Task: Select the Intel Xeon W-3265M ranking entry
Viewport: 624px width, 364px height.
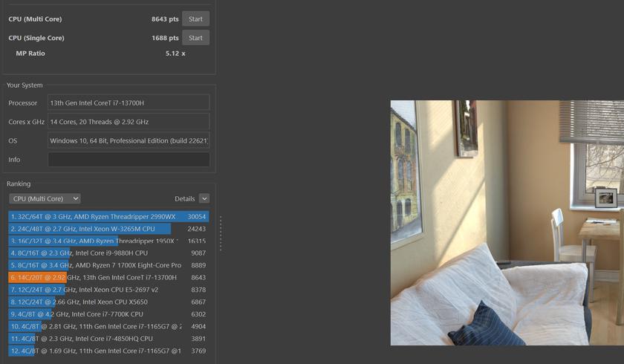Action: click(x=108, y=229)
